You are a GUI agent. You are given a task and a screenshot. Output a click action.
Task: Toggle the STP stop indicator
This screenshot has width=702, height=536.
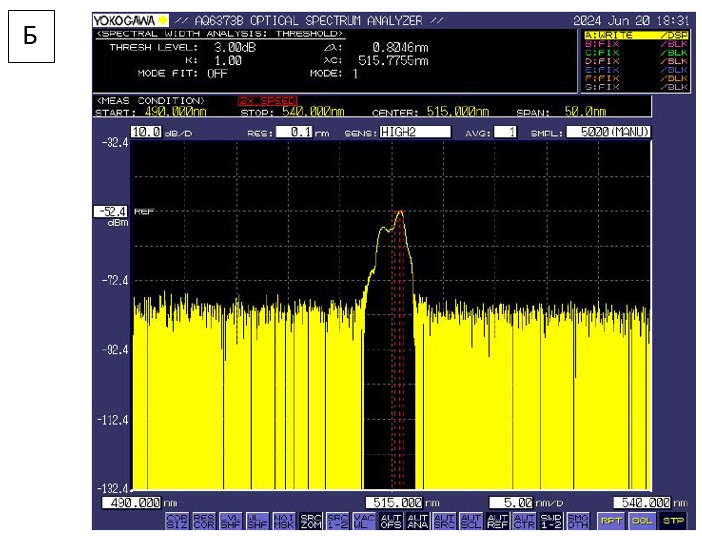[673, 520]
